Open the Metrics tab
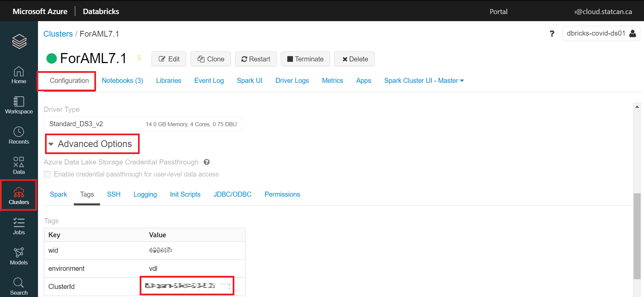The height and width of the screenshot is (297, 644). 332,81
